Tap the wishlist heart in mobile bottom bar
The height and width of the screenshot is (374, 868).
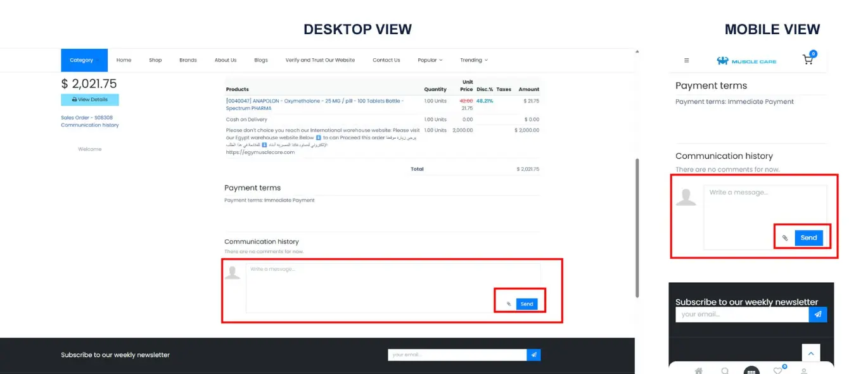point(778,371)
